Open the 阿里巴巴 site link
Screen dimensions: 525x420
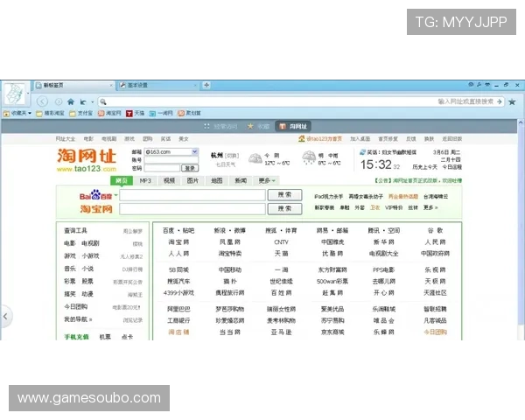click(x=178, y=309)
